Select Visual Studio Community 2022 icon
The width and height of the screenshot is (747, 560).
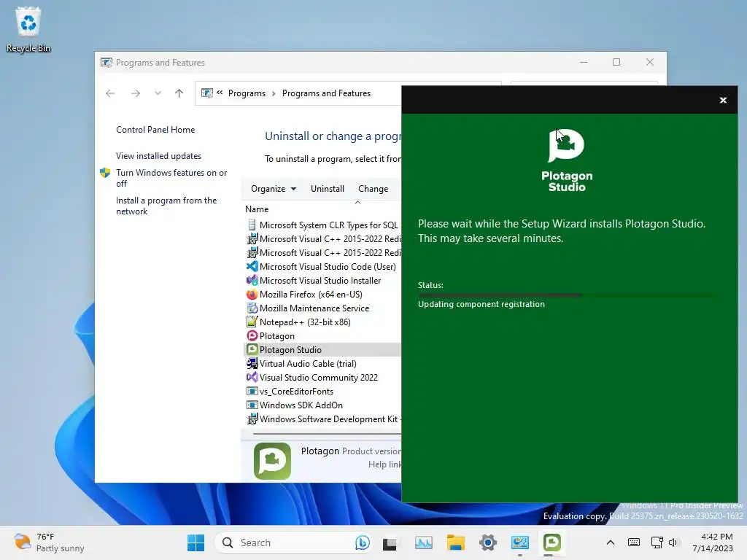coord(252,378)
